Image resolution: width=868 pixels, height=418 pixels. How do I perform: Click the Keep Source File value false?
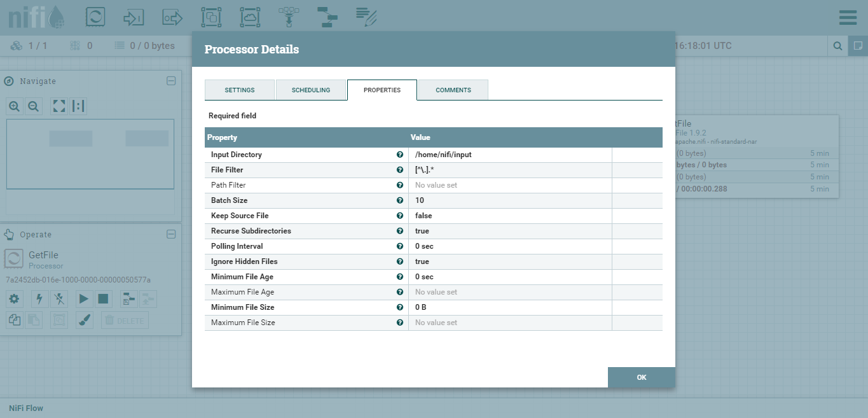(424, 216)
